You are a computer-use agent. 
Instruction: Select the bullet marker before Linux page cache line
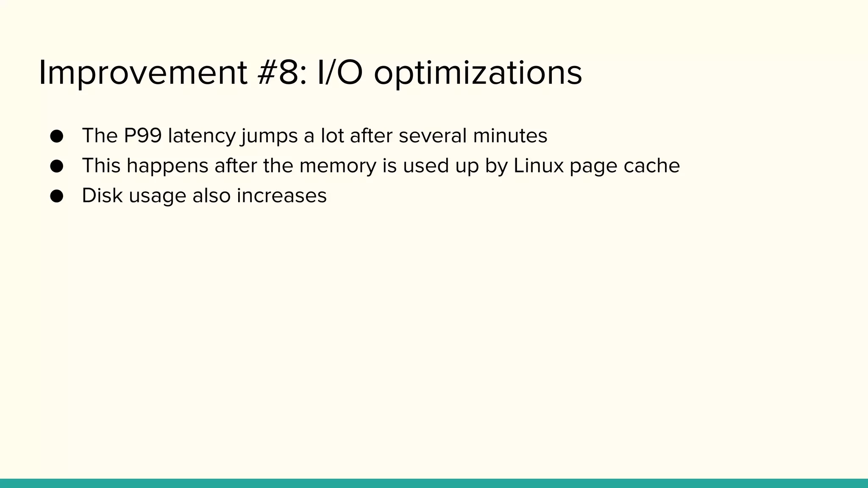[56, 166]
